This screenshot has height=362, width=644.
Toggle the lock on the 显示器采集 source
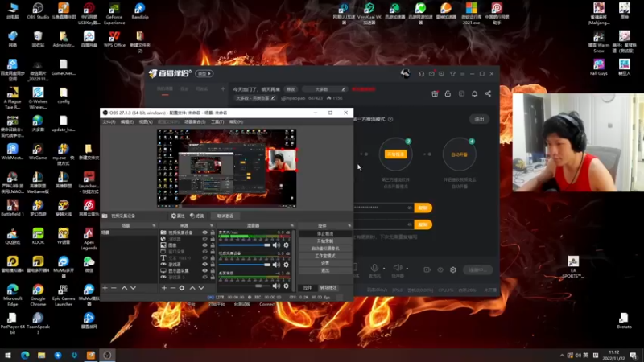click(213, 271)
